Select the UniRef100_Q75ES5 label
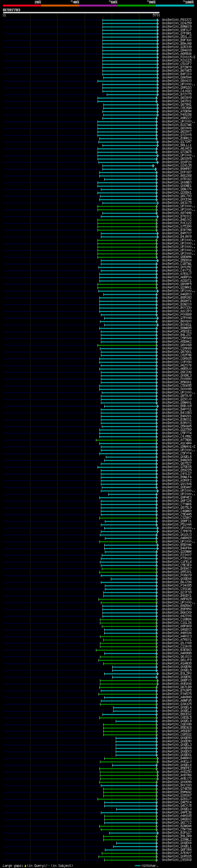Screen dimensions: 197x868 (x=177, y=467)
